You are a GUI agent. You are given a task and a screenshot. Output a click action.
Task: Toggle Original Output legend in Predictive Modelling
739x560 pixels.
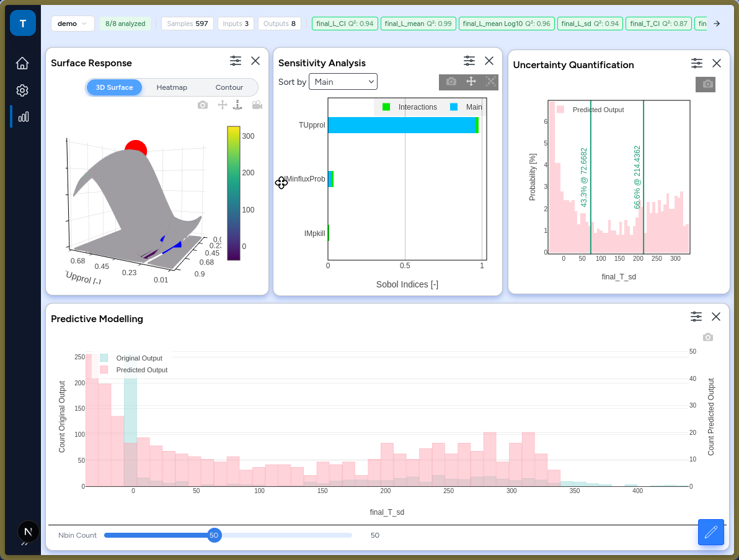[131, 358]
